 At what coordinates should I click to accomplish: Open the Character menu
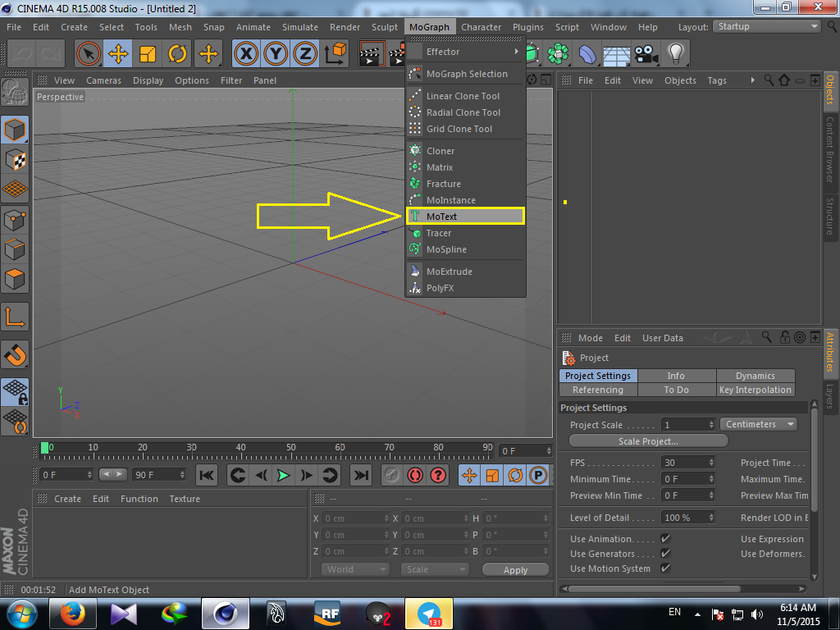coord(481,27)
